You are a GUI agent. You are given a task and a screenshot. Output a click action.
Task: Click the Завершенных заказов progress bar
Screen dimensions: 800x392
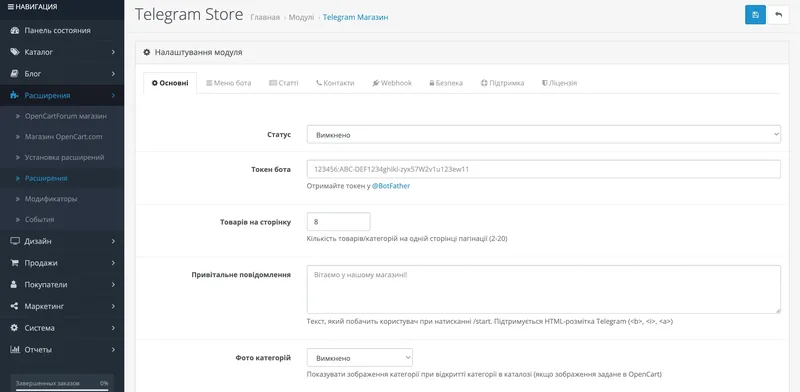coord(62,389)
